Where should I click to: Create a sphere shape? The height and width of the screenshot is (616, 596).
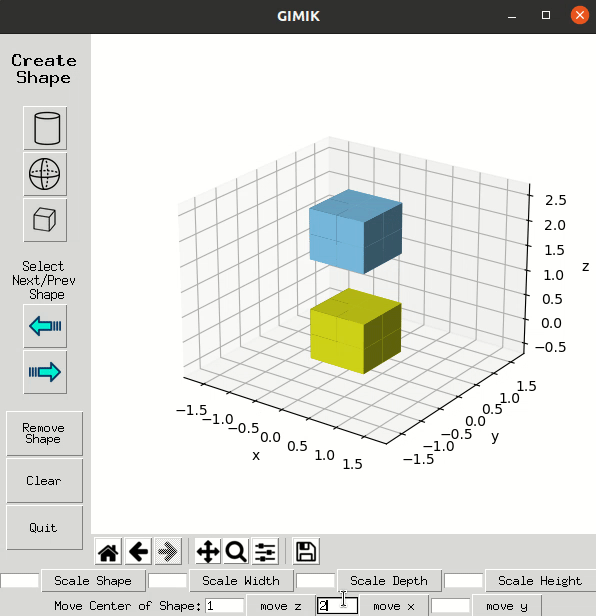pos(45,174)
